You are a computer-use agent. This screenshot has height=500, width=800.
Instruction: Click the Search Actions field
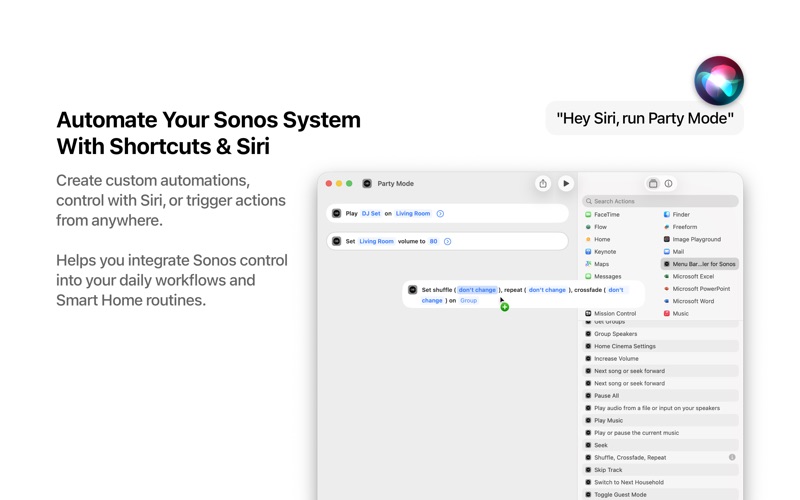661,201
